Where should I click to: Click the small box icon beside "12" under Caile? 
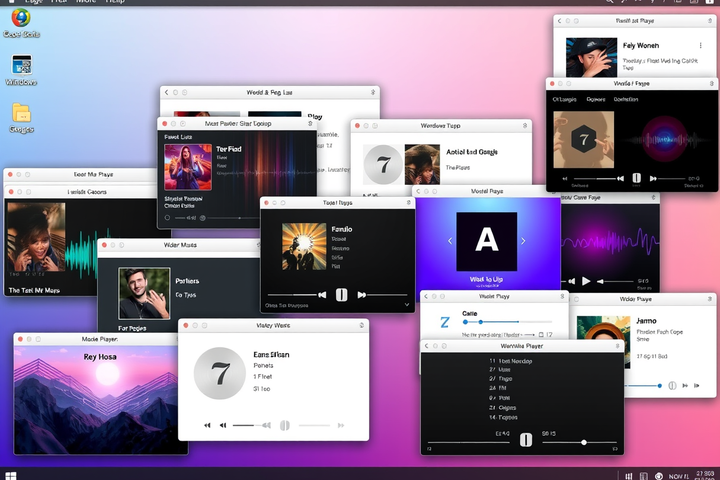click(x=541, y=335)
